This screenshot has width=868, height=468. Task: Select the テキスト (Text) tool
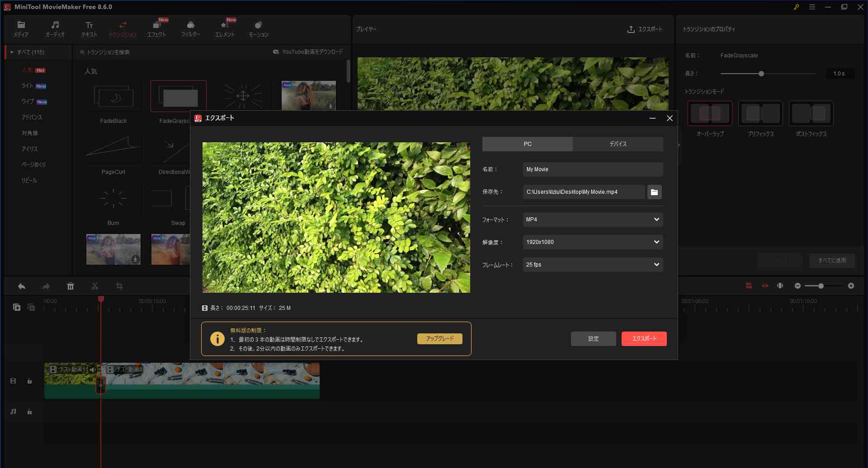click(x=89, y=28)
